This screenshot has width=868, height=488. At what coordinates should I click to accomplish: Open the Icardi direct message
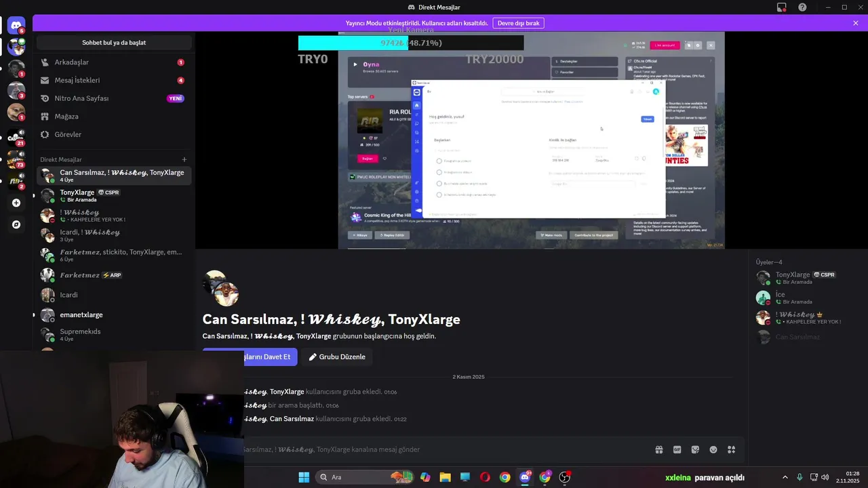[x=114, y=295]
